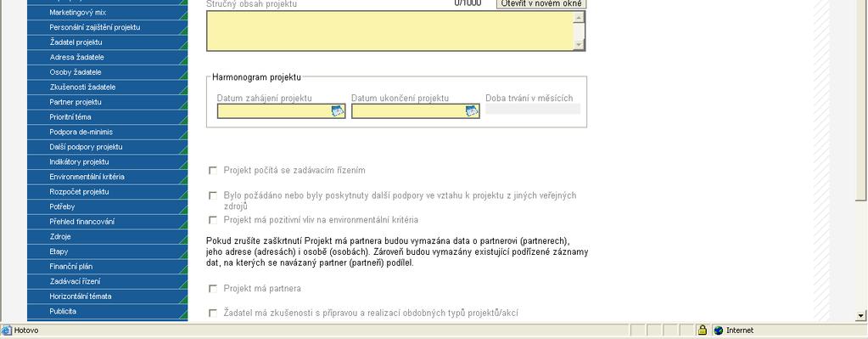Click the main page vertical scrollbar thumb
The height and width of the screenshot is (339, 868).
coord(861,99)
